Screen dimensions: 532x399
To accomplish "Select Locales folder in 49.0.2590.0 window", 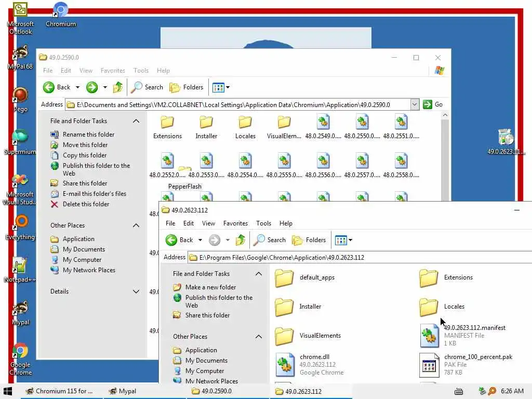I will [245, 127].
